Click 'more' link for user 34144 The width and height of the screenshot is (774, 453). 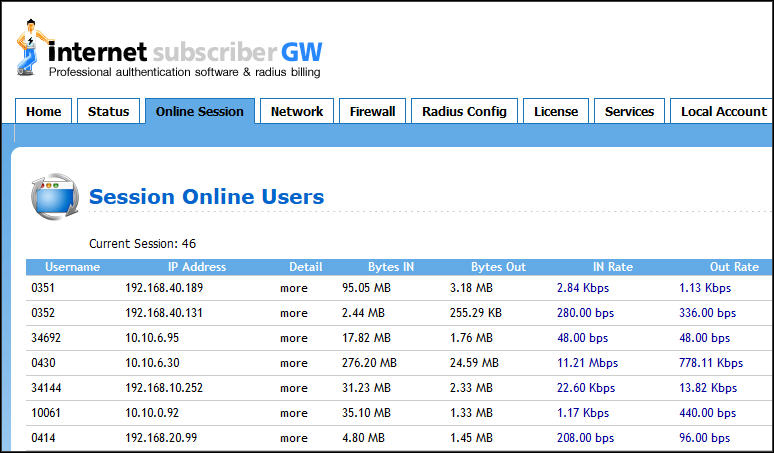tap(294, 388)
